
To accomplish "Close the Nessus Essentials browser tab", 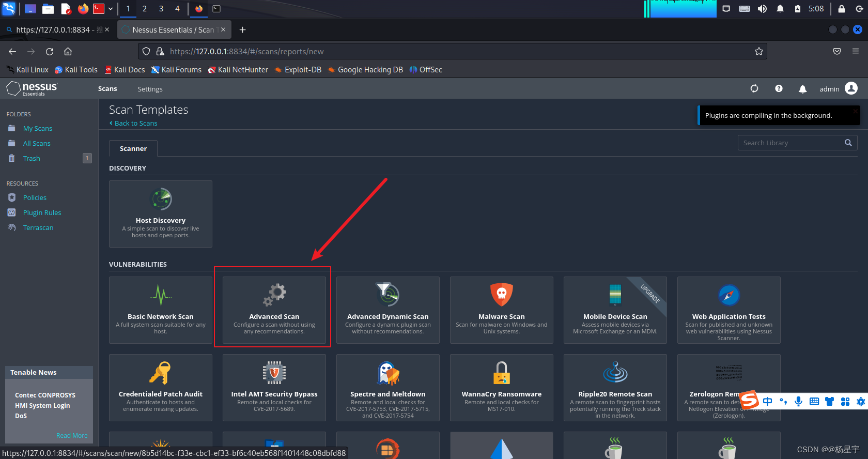I will (x=223, y=30).
